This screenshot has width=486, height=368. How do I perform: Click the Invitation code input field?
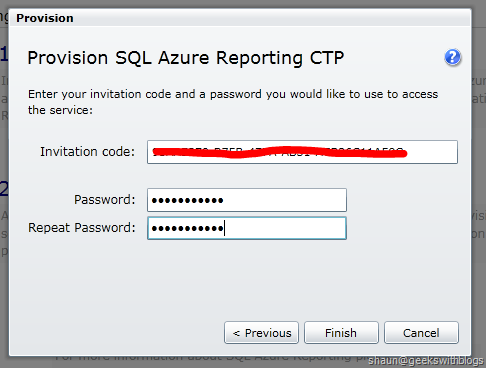(x=302, y=152)
